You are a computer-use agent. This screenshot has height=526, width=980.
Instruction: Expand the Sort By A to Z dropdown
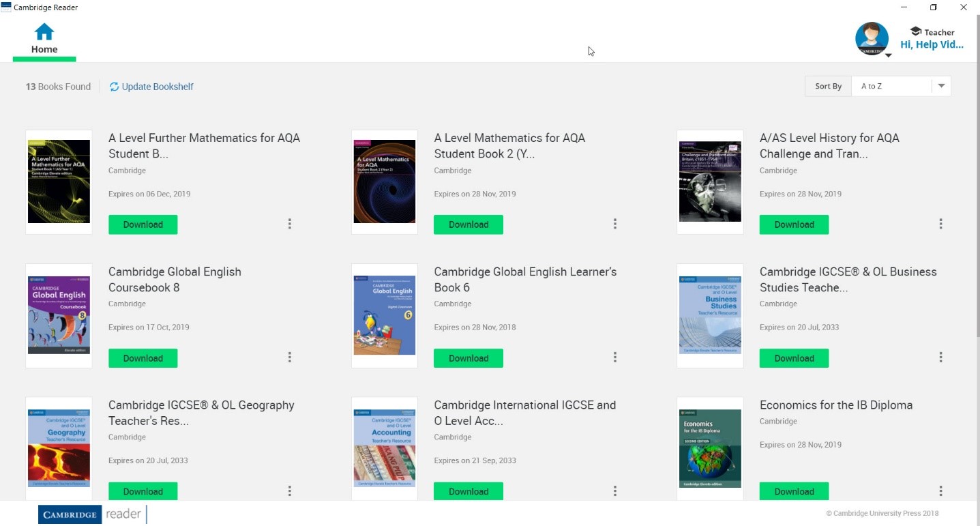[941, 86]
